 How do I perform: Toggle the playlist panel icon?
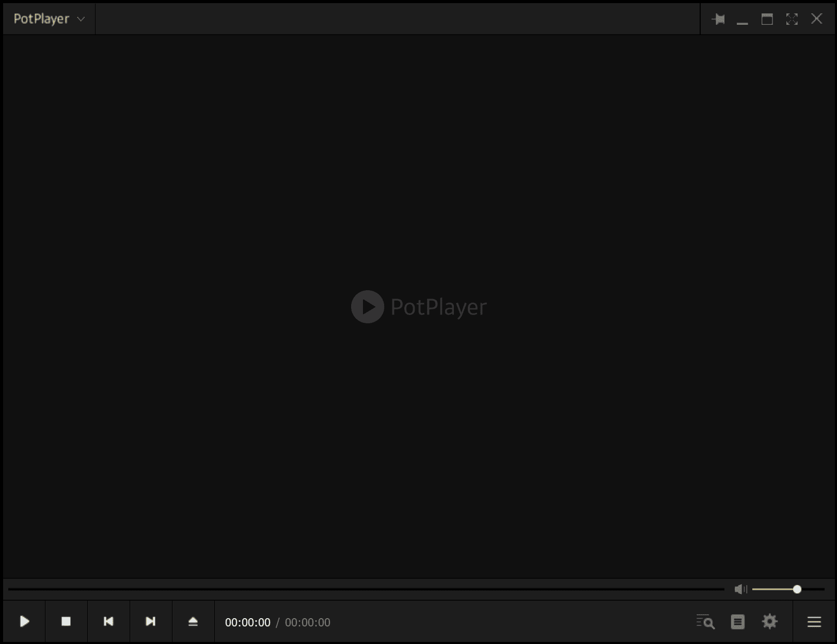738,622
